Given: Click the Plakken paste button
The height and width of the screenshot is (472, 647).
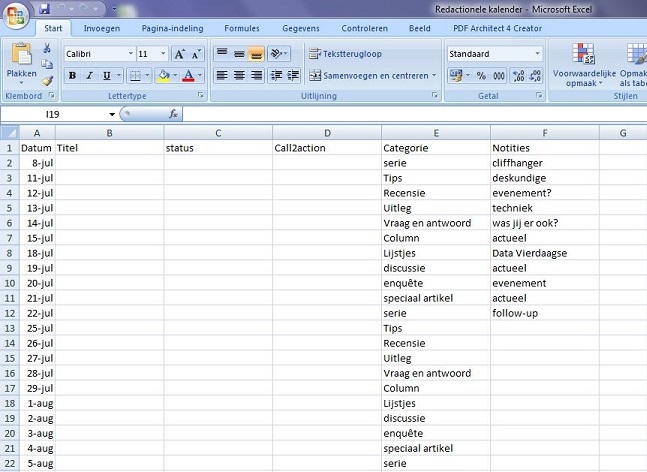Looking at the screenshot, I should click(21, 63).
